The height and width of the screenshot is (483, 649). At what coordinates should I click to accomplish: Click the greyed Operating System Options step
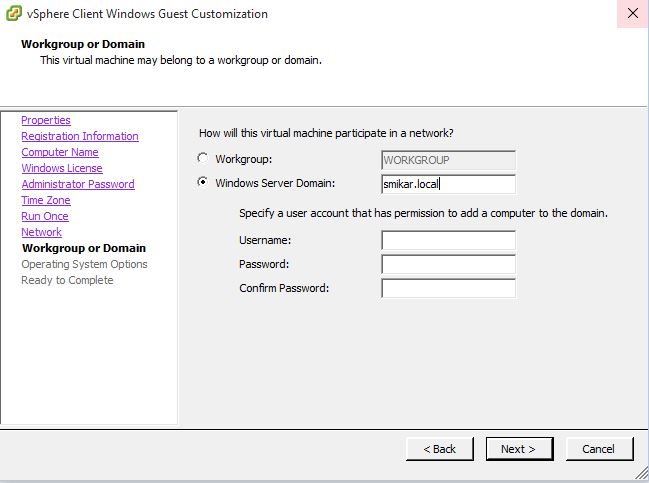point(84,264)
